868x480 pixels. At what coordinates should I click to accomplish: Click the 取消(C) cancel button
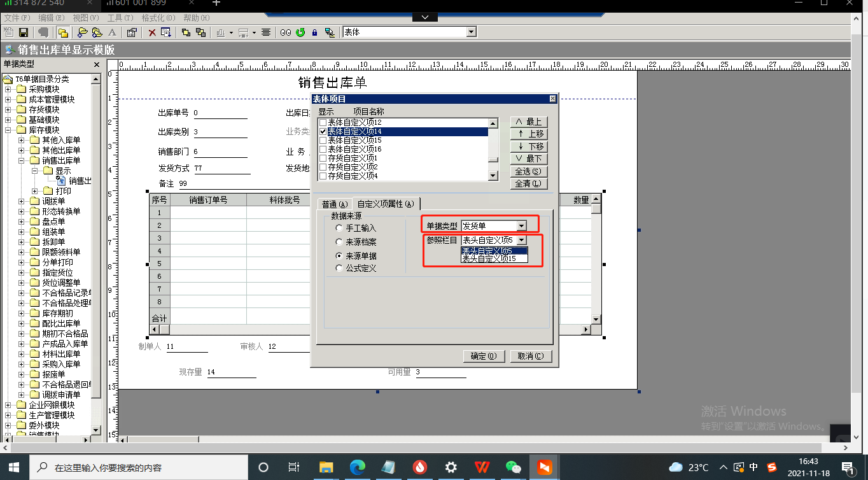(531, 356)
